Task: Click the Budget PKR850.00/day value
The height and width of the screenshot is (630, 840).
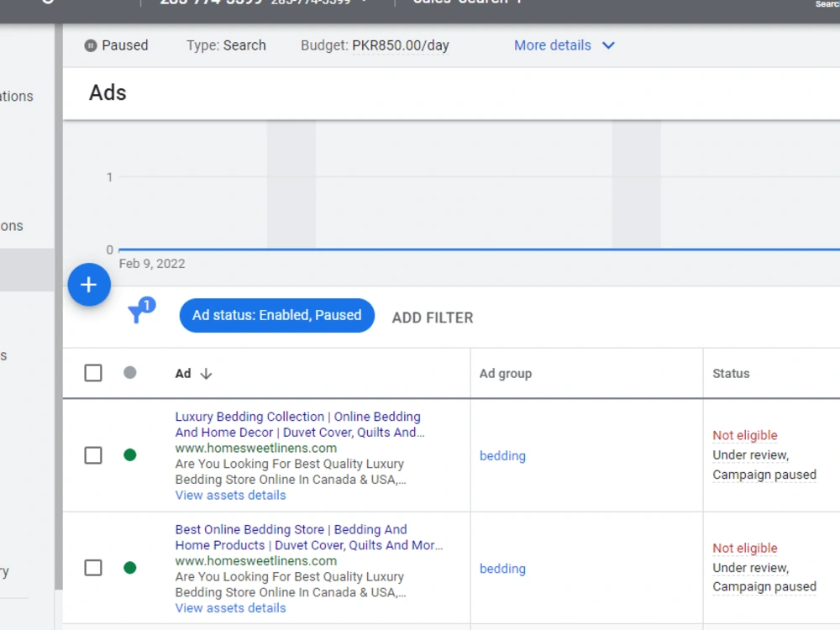Action: point(400,45)
